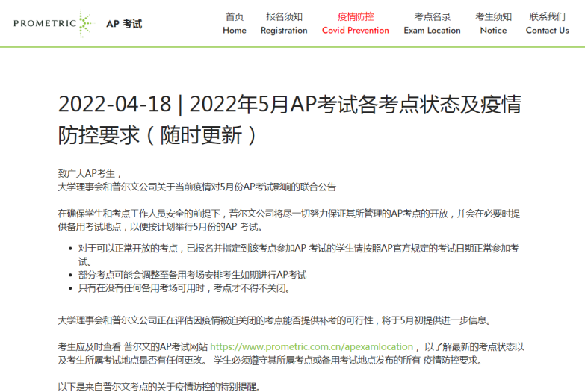
Task: Follow the prometric.com.cn/apexamlocation link
Action: point(312,346)
